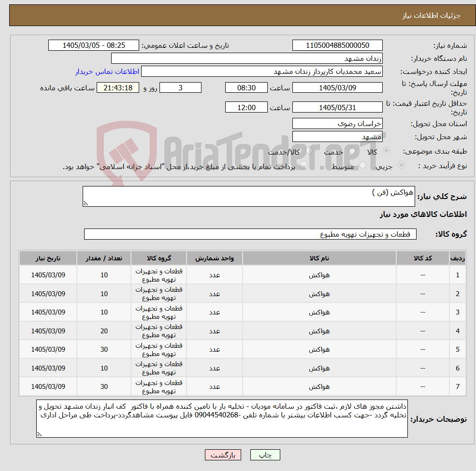Click هواکش name in row 1
This screenshot has width=476, height=471.
tap(319, 275)
